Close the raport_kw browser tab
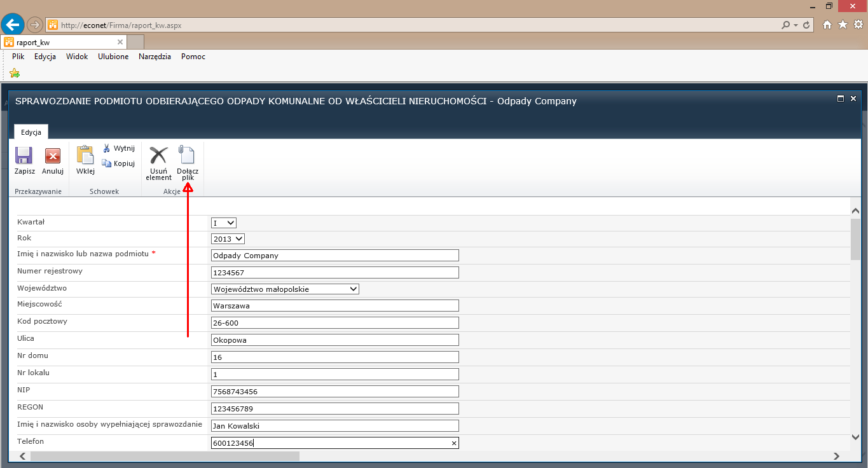Image resolution: width=868 pixels, height=468 pixels. [120, 42]
